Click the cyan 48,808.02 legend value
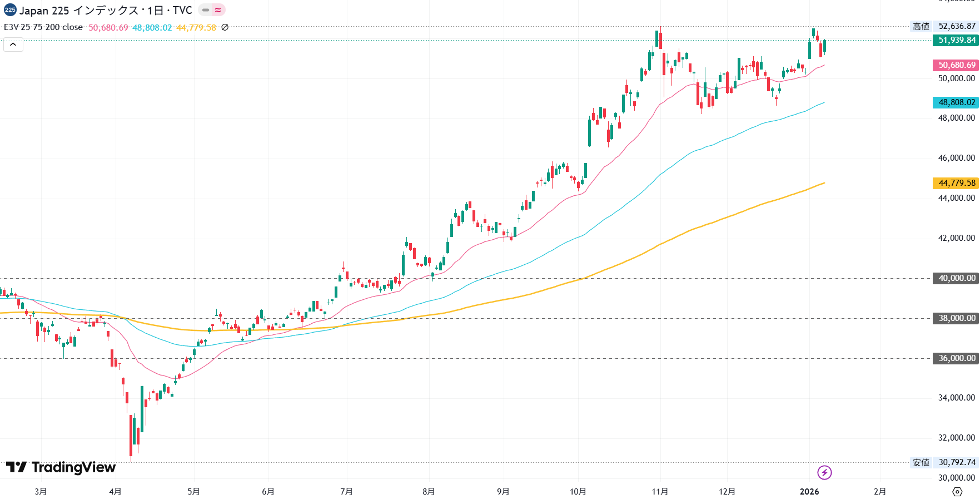The image size is (980, 499). tap(152, 27)
